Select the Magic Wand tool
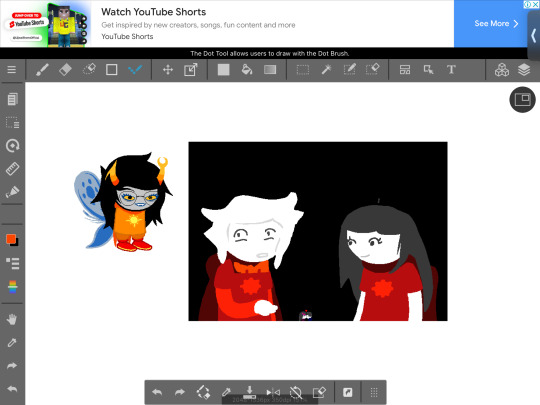This screenshot has height=405, width=540. pos(326,70)
